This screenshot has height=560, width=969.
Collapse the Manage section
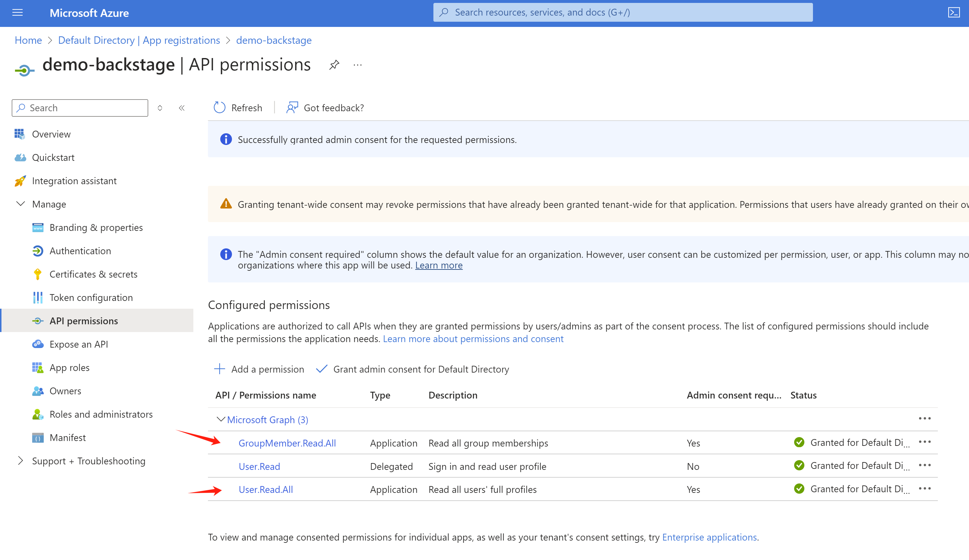[x=21, y=204]
